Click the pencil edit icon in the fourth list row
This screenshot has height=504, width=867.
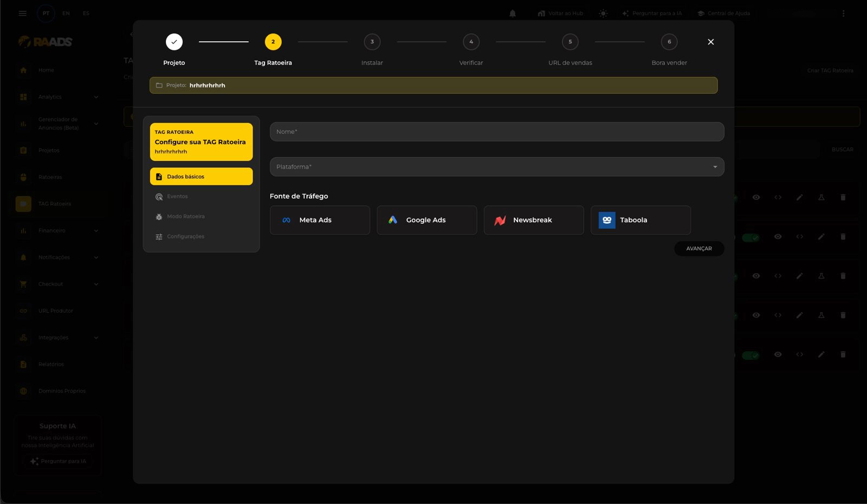click(799, 315)
